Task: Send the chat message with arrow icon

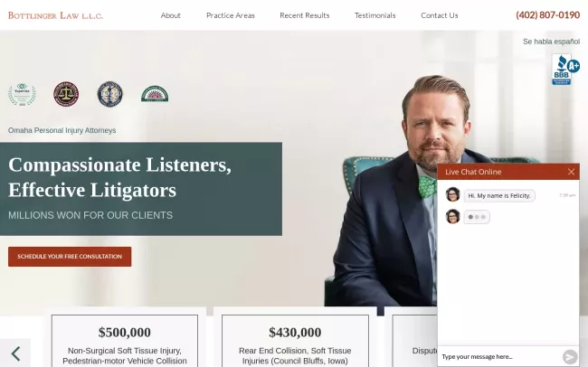Action: click(570, 356)
